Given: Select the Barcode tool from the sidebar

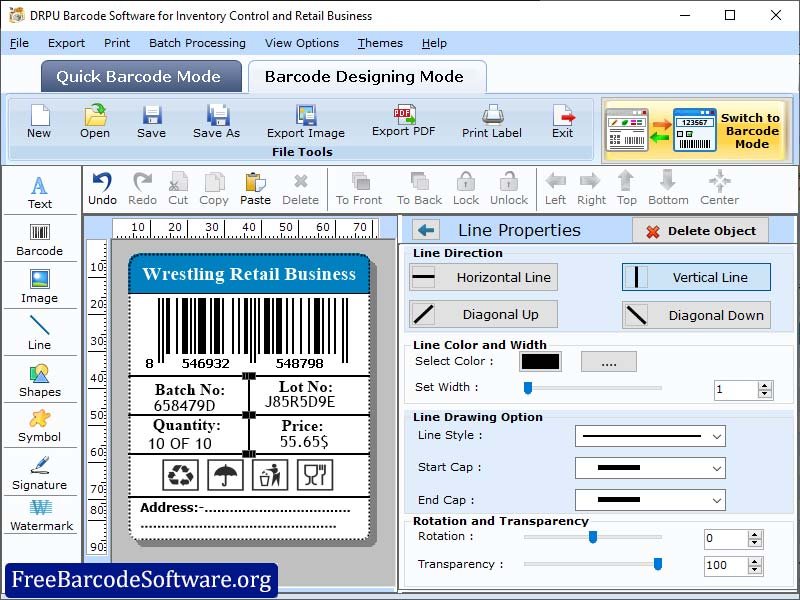Looking at the screenshot, I should click(40, 240).
